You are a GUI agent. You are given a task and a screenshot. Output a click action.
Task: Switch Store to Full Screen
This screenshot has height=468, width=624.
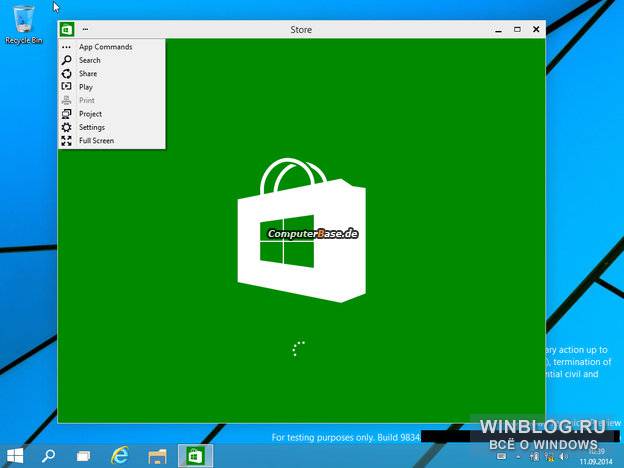tap(112, 140)
